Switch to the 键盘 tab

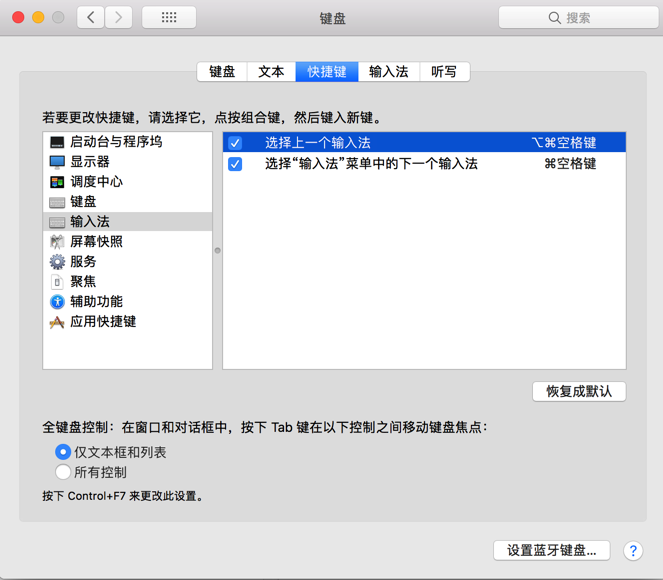pos(222,71)
